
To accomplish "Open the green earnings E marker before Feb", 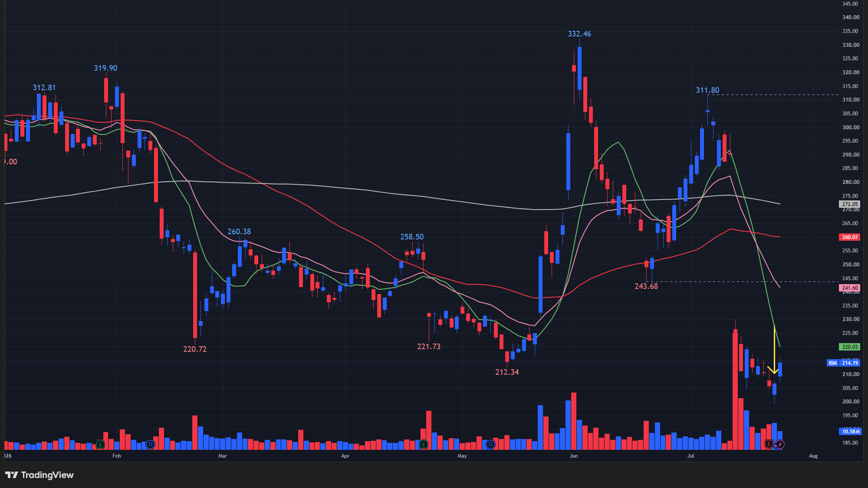I will click(100, 444).
